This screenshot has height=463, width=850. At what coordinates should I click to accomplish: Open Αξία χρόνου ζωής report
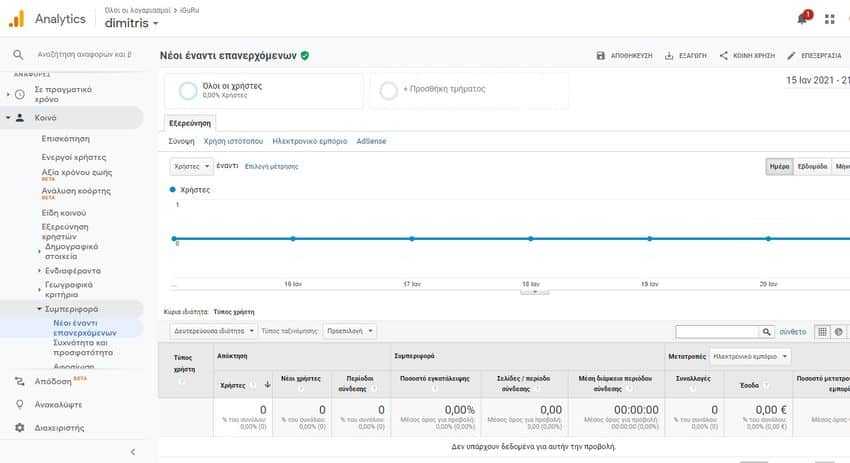[x=76, y=172]
